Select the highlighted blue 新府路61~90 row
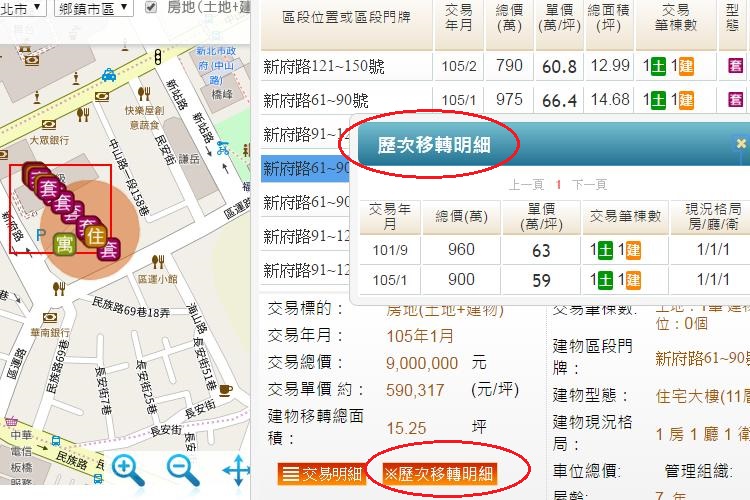 [306, 168]
